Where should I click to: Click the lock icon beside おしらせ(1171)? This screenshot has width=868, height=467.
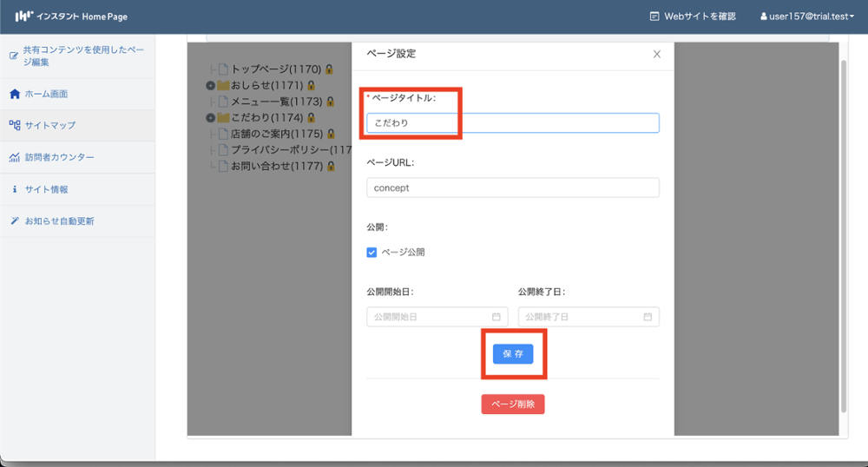point(311,86)
